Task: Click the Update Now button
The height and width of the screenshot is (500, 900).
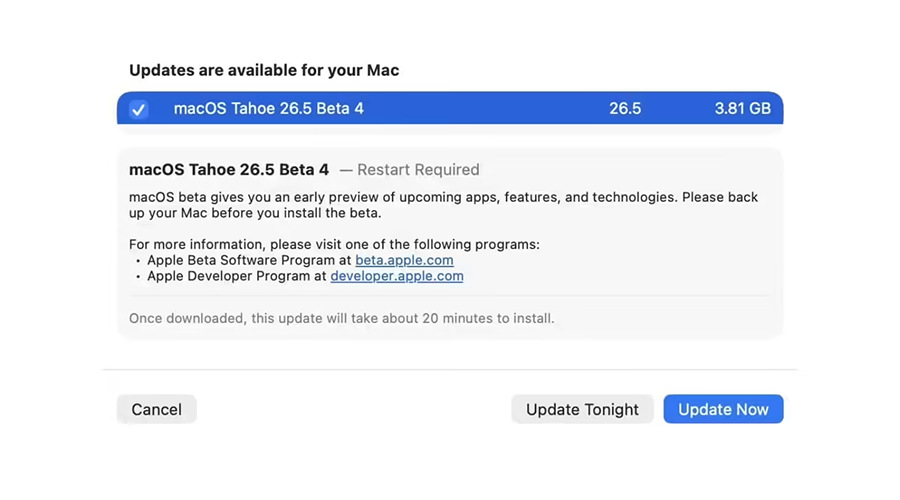Action: (x=723, y=409)
